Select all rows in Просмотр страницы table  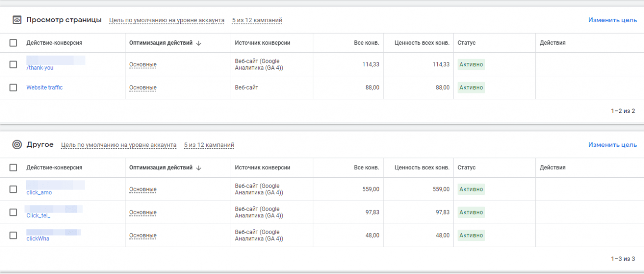tap(13, 43)
